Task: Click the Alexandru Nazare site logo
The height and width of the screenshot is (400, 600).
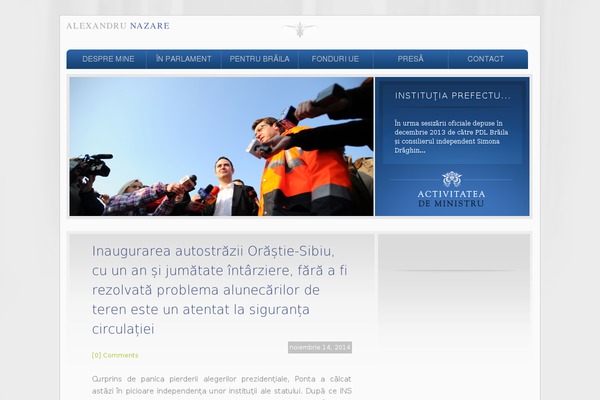Action: click(x=117, y=25)
